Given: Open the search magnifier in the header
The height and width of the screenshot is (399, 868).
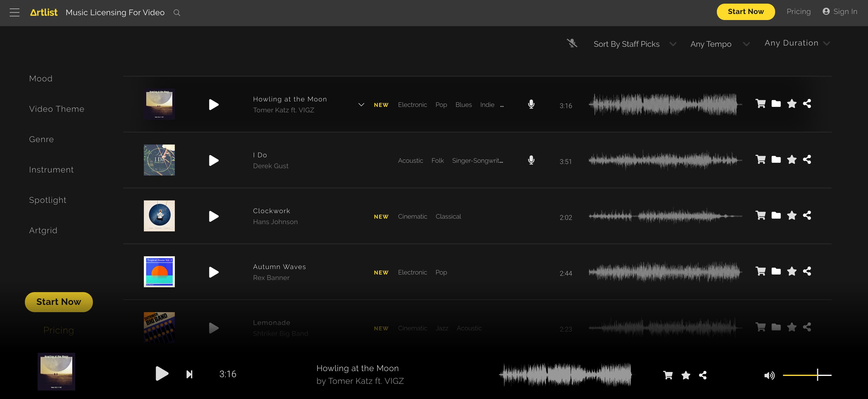Looking at the screenshot, I should [x=177, y=12].
